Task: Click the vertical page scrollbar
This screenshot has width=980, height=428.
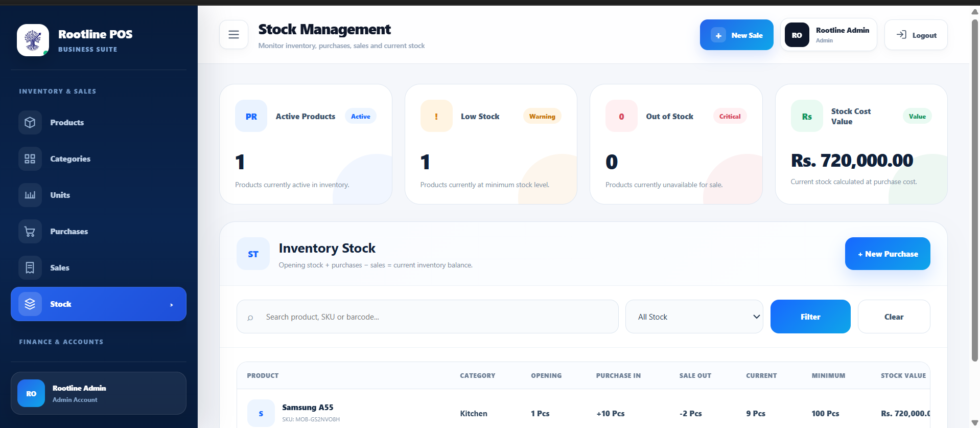Action: [975, 189]
